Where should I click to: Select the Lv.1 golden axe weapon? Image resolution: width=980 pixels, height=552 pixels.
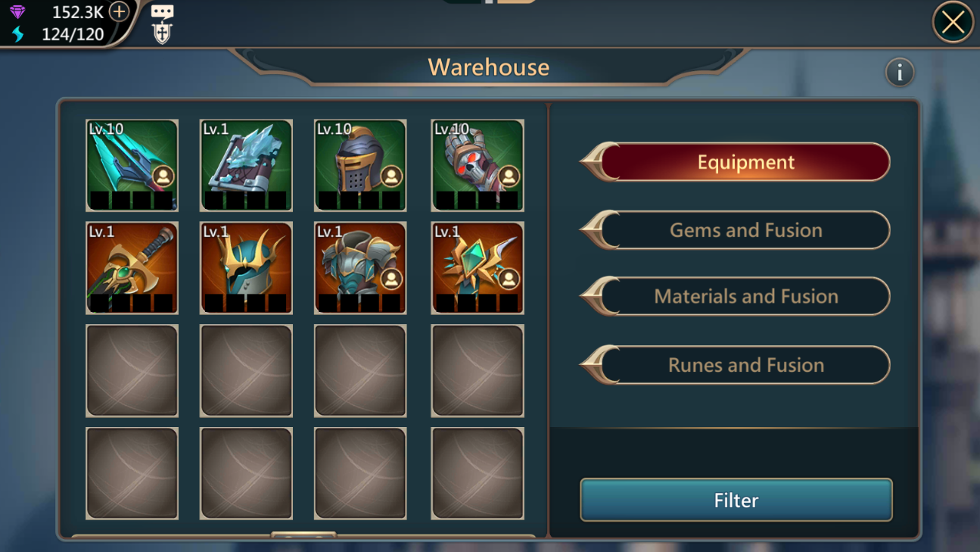[x=132, y=268]
